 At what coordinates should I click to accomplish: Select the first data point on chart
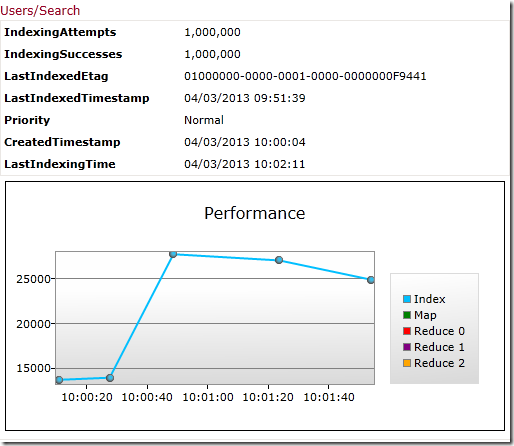tap(59, 380)
